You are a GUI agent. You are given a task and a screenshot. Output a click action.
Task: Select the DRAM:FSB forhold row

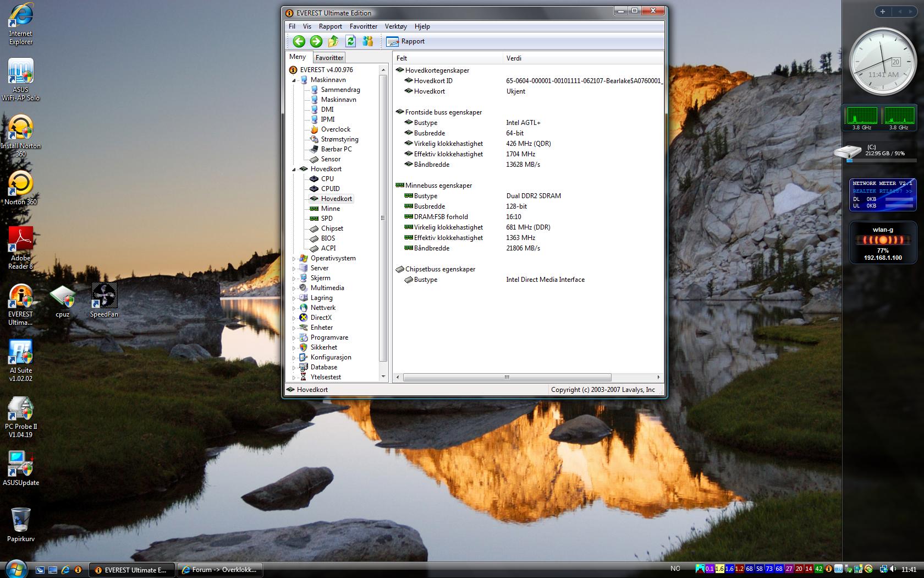(529, 217)
